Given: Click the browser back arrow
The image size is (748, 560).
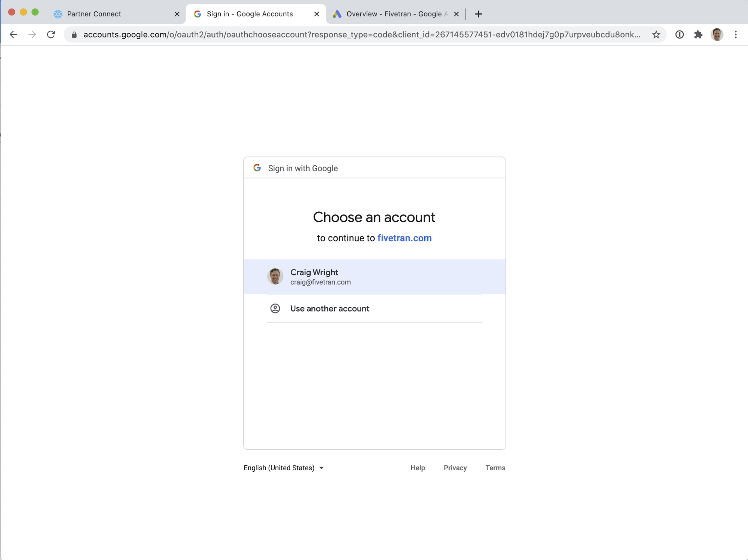Looking at the screenshot, I should pos(13,34).
